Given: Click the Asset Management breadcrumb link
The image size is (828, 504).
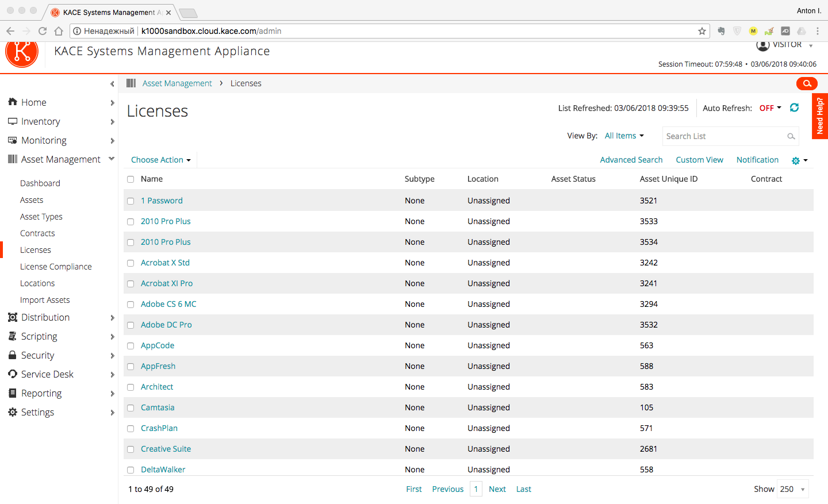Looking at the screenshot, I should point(177,83).
